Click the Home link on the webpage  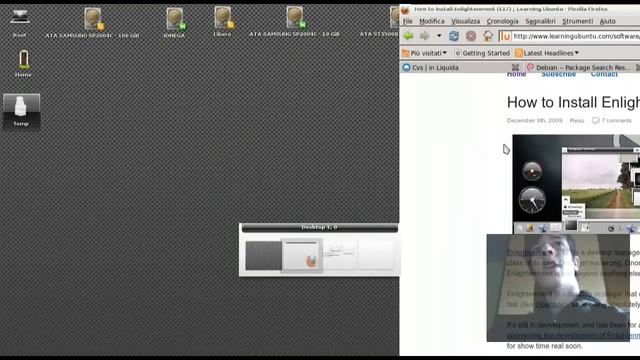point(516,74)
